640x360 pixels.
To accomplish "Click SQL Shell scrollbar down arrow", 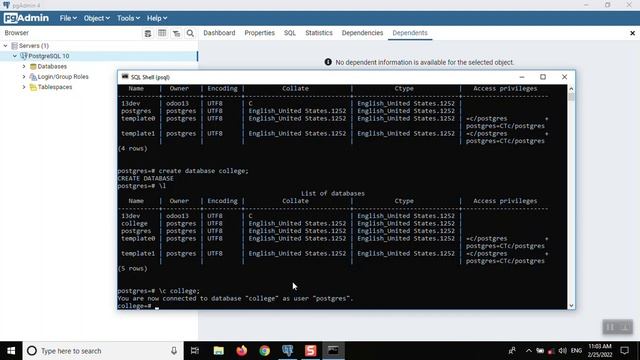I will [571, 305].
